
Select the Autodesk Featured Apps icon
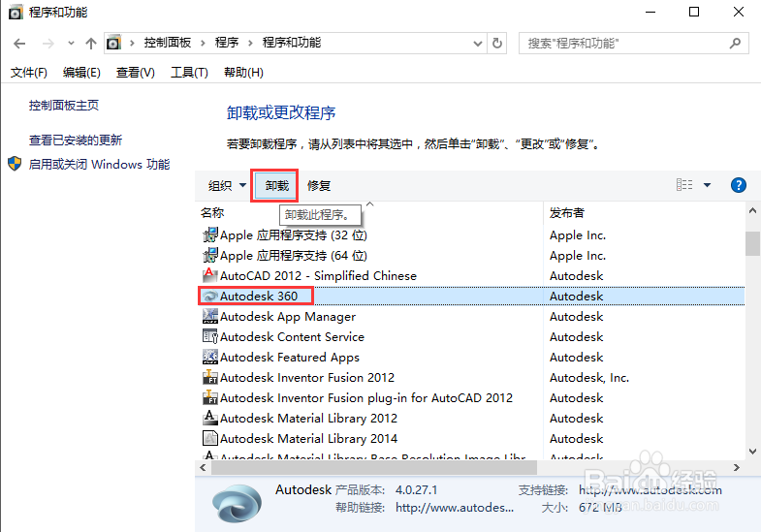(x=209, y=357)
